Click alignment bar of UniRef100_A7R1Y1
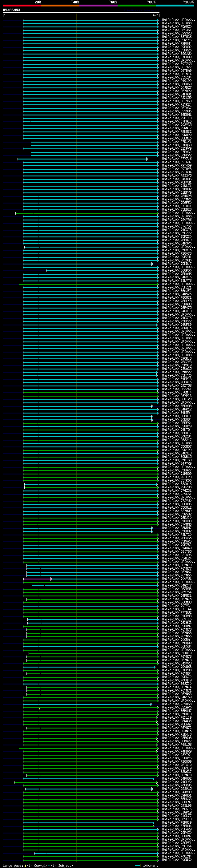 pos(94,142)
